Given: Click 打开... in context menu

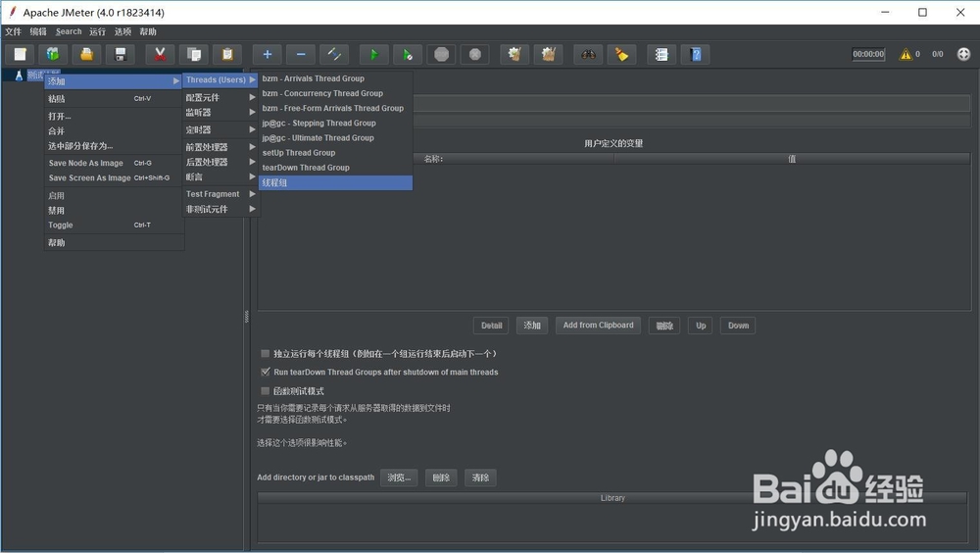Looking at the screenshot, I should [x=113, y=117].
